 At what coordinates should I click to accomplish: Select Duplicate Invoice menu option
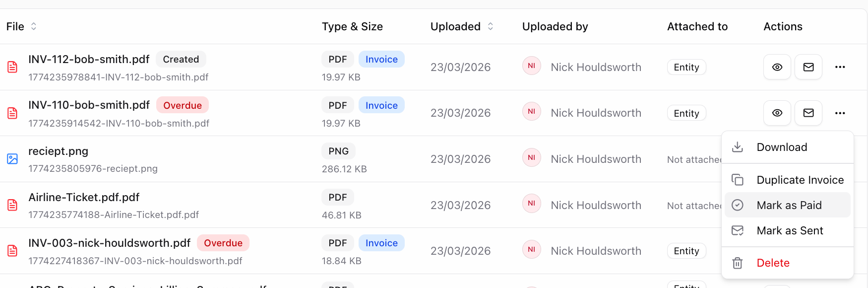[x=800, y=180]
